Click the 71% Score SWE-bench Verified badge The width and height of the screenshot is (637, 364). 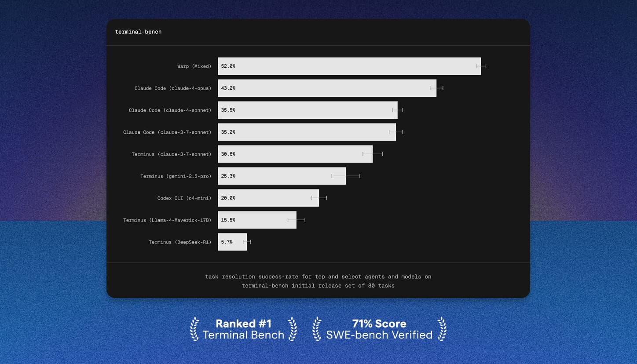coord(378,329)
